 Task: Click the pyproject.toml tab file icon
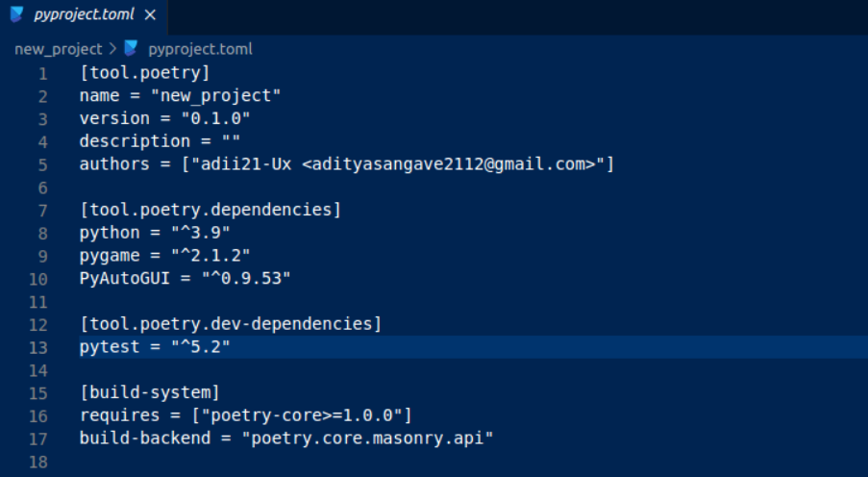click(16, 14)
